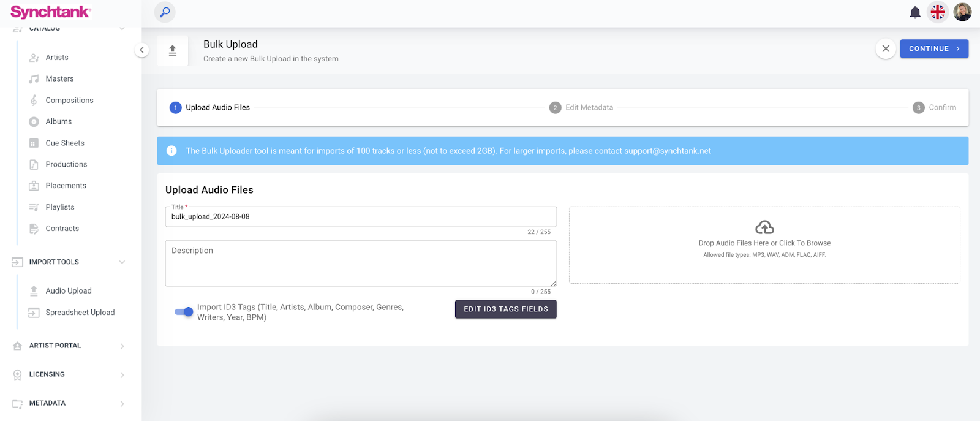Go to Playlists in the sidebar
Viewport: 980px width, 421px height.
pyautogui.click(x=60, y=207)
